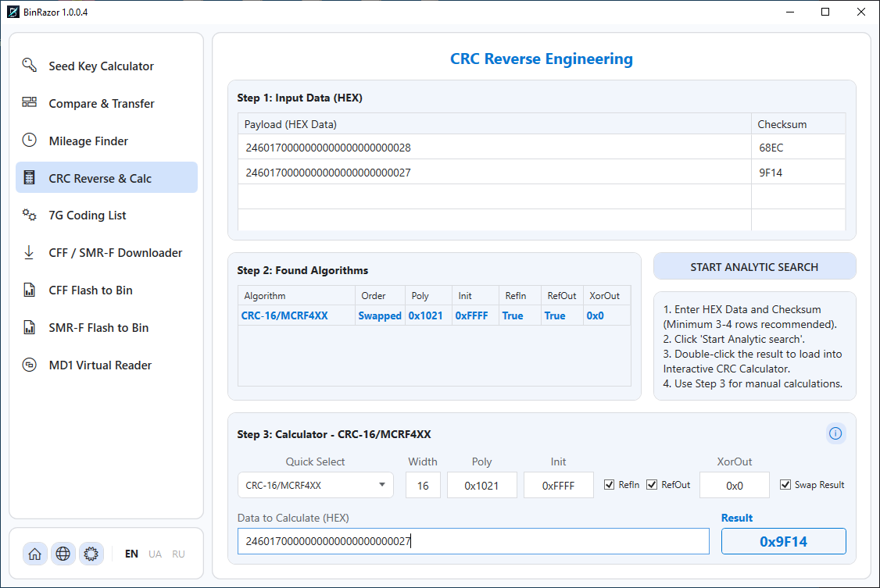The width and height of the screenshot is (880, 588).
Task: Click the 7G Coding List gears icon
Action: click(29, 215)
